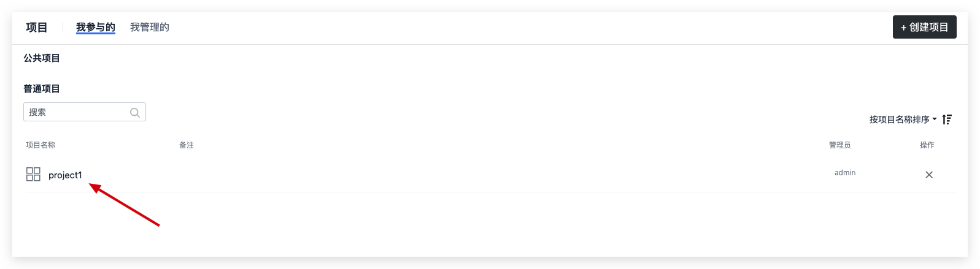Click the project1 grid icon
The image size is (980, 269).
(33, 175)
